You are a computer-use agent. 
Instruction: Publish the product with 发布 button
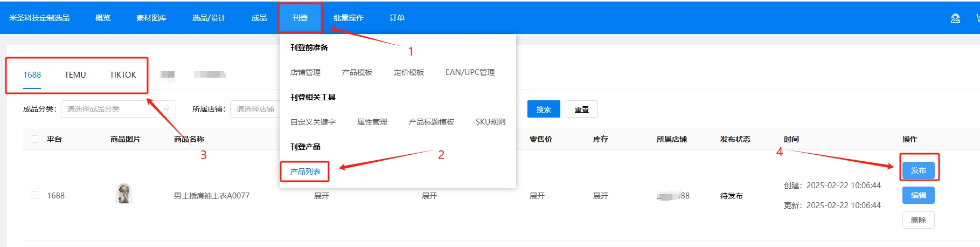point(918,170)
